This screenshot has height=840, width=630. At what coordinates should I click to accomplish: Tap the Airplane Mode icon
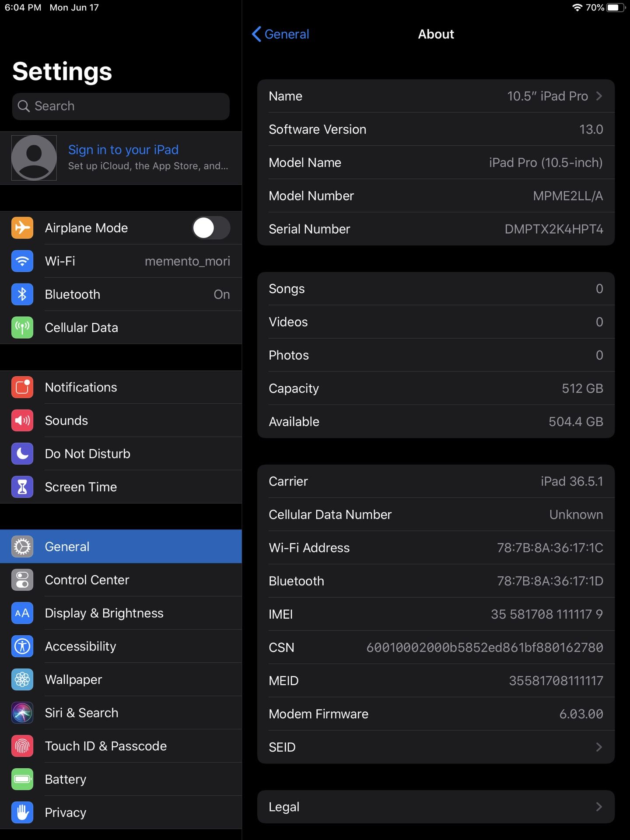22,228
